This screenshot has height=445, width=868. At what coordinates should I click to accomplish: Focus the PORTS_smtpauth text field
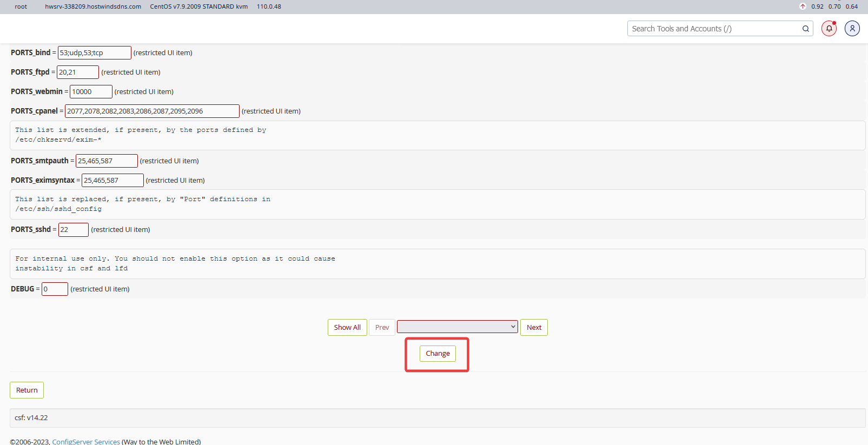[x=106, y=161]
